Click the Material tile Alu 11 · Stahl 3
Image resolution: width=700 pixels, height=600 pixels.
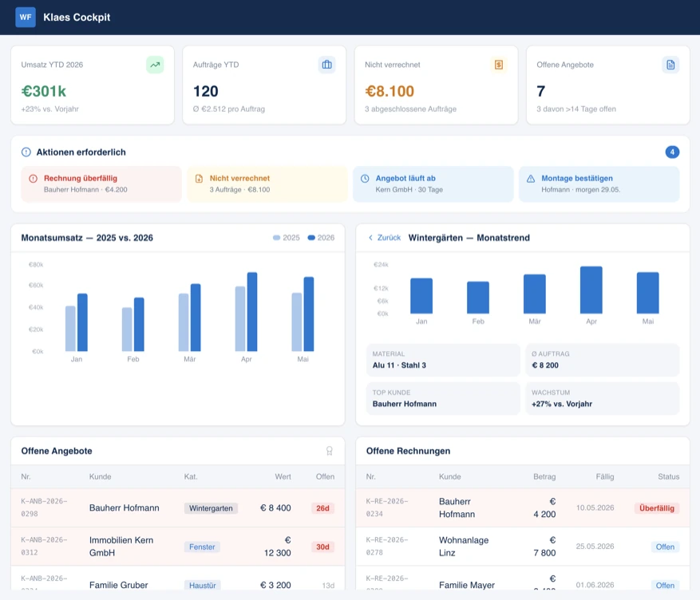click(x=443, y=360)
